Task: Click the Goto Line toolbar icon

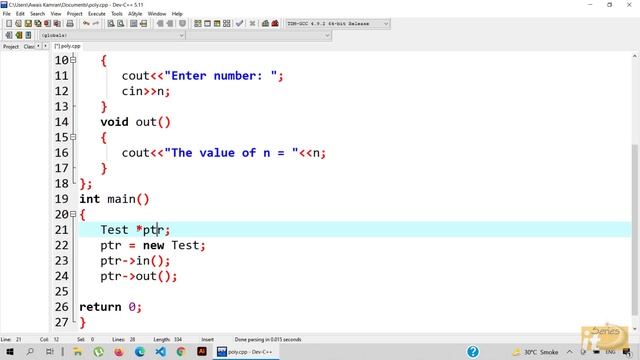Action: tap(143, 24)
